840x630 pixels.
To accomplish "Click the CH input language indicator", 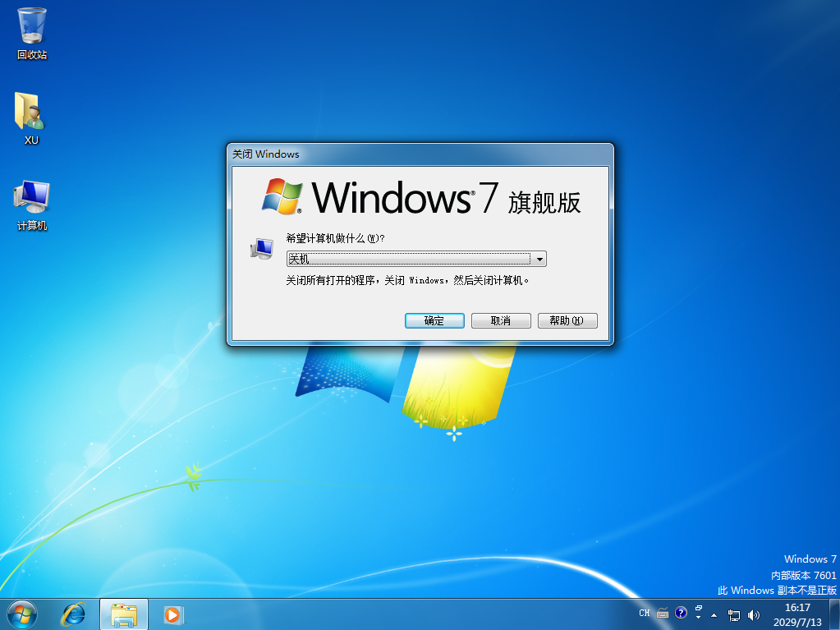I will pos(645,614).
